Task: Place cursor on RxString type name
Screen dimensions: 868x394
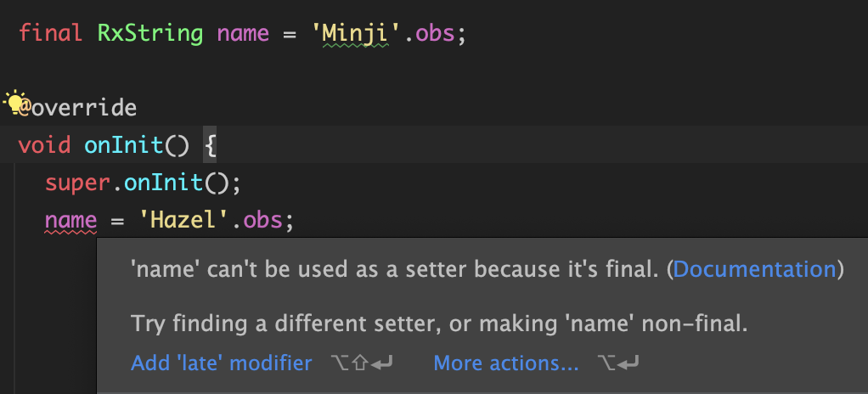Action: point(150,34)
